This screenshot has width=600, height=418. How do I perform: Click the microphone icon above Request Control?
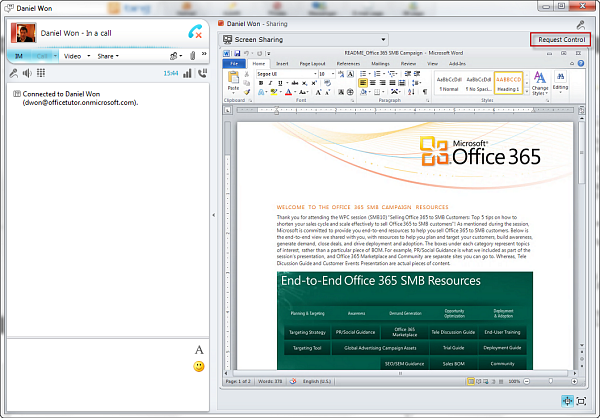click(x=580, y=25)
